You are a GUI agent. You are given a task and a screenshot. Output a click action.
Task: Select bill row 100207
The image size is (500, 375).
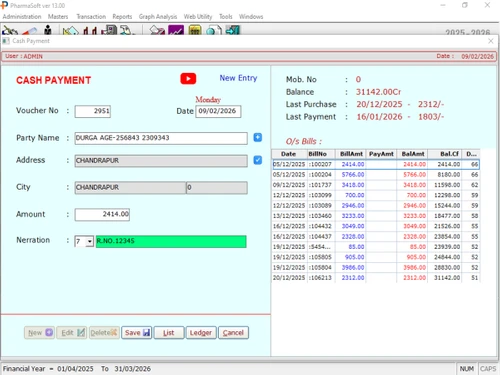tap(376, 164)
